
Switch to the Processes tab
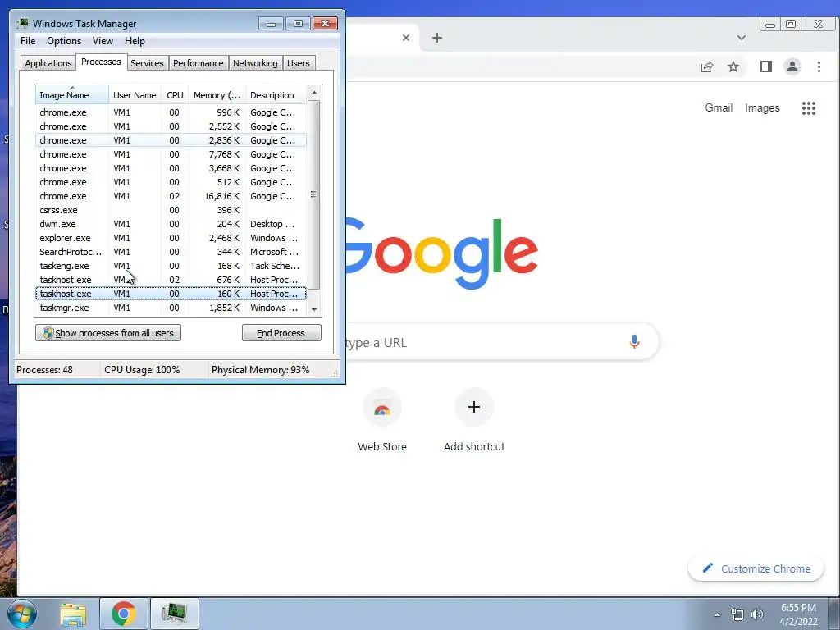tap(101, 62)
